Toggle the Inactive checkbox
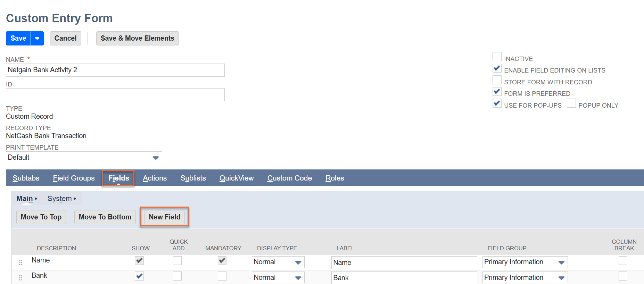 [x=497, y=57]
